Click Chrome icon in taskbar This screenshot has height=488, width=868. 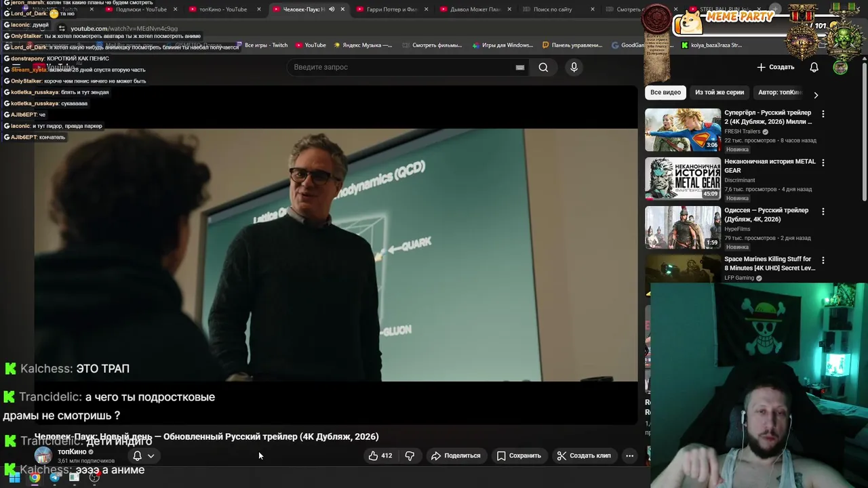(x=35, y=478)
